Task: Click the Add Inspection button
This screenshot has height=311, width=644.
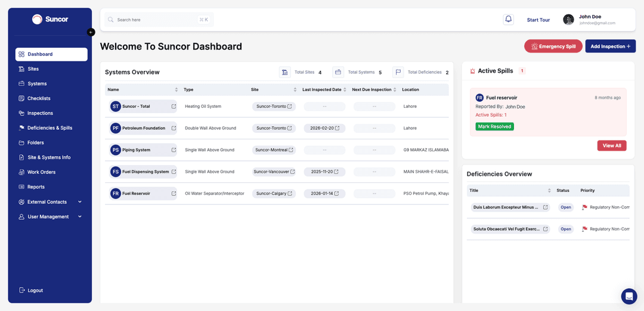Action: (611, 46)
